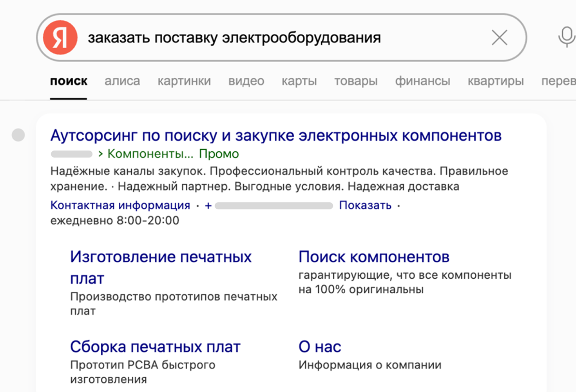Switch to the "финансы" tab
Image resolution: width=576 pixels, height=392 pixels.
pos(422,81)
